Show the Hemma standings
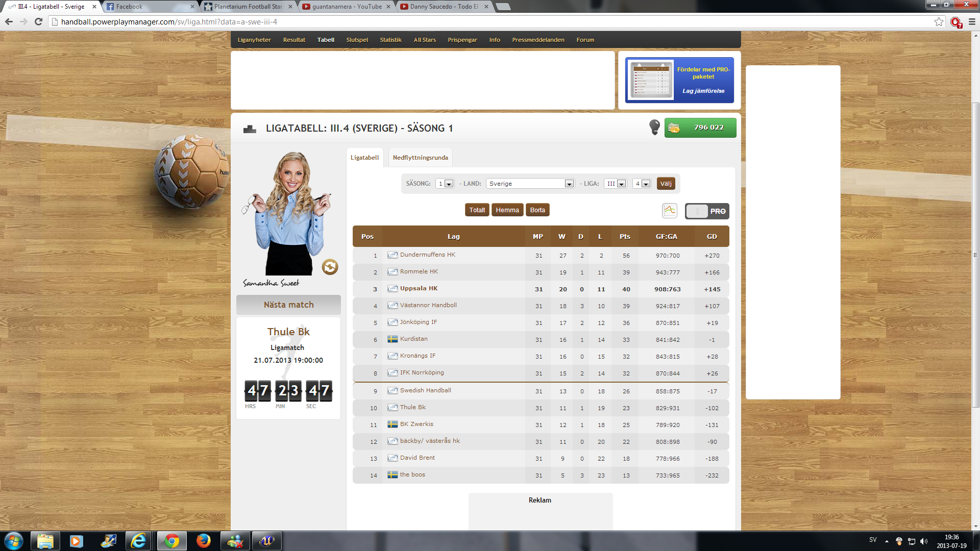 click(507, 210)
